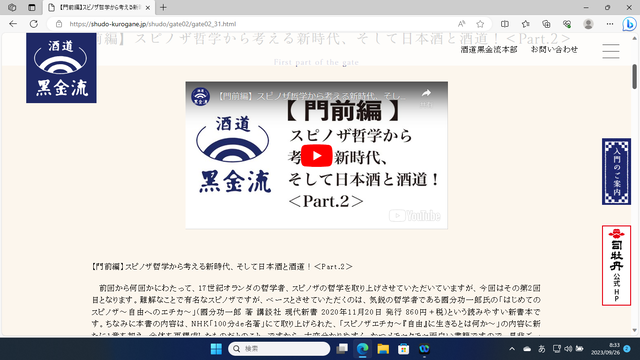640x360 pixels.
Task: Click the page vertical scrollbar thumb
Action: pyautogui.click(x=634, y=76)
